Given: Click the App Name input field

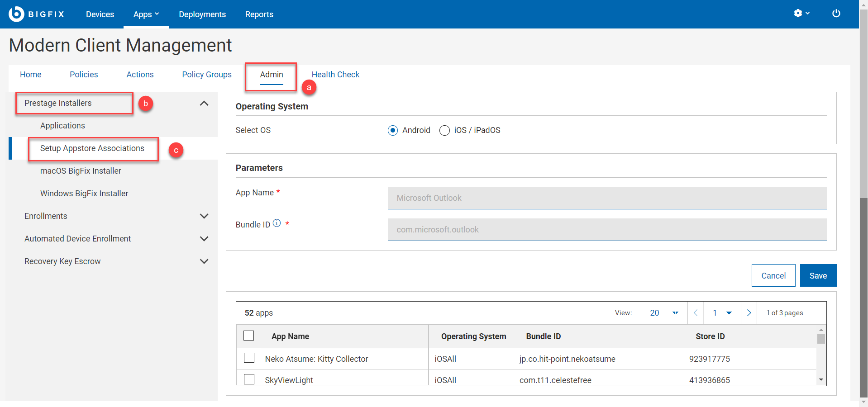Looking at the screenshot, I should point(606,198).
